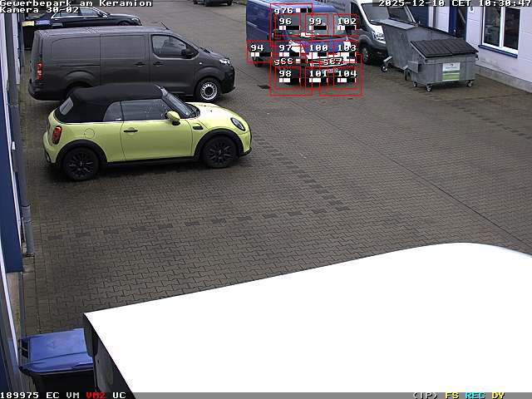Select the zone numbered 98
532x399 pixels.
pos(285,74)
